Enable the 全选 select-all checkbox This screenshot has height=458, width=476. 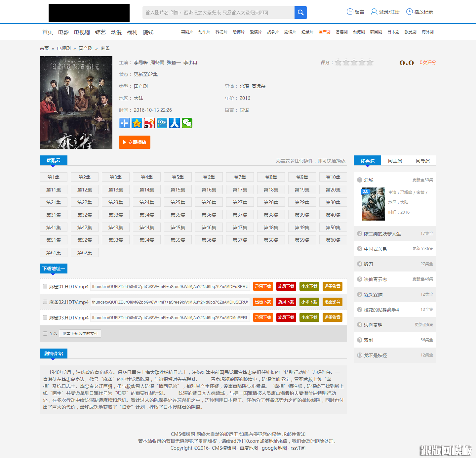click(x=45, y=334)
